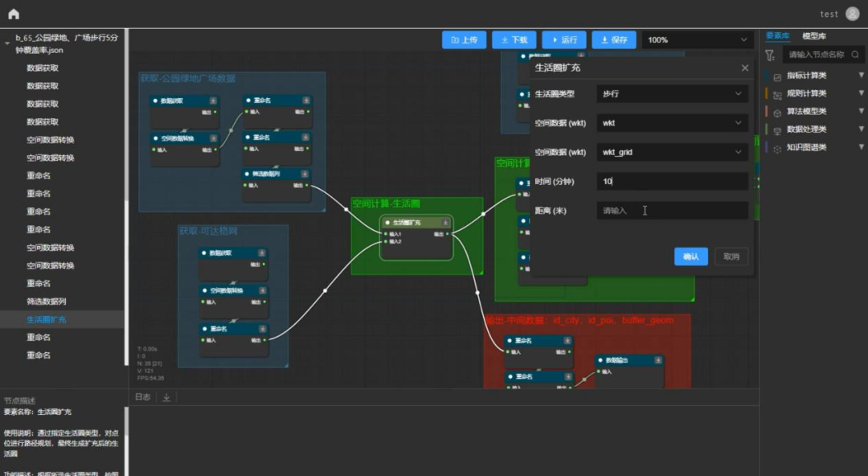The width and height of the screenshot is (868, 476).
Task: Select 筛选数据列 in the node list
Action: coord(47,302)
